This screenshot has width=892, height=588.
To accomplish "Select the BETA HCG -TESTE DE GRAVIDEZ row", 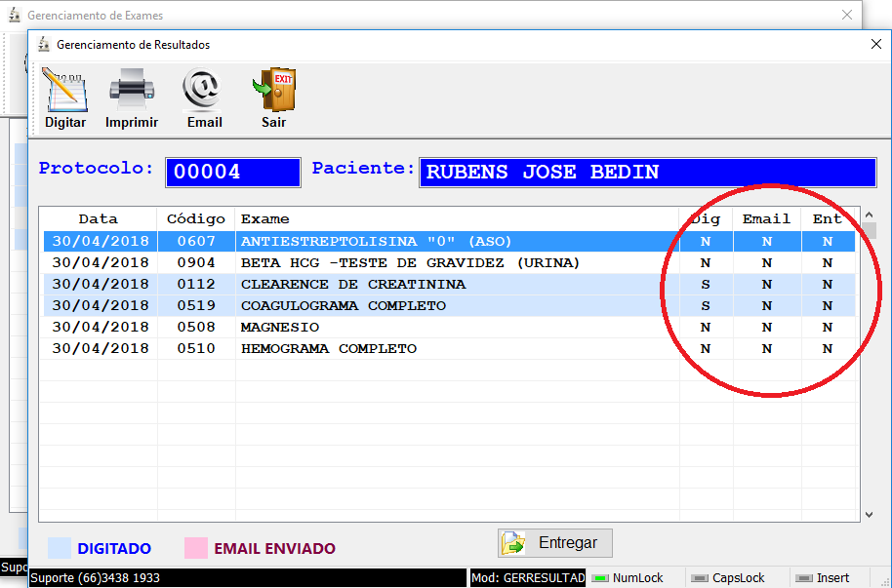I will 449,262.
